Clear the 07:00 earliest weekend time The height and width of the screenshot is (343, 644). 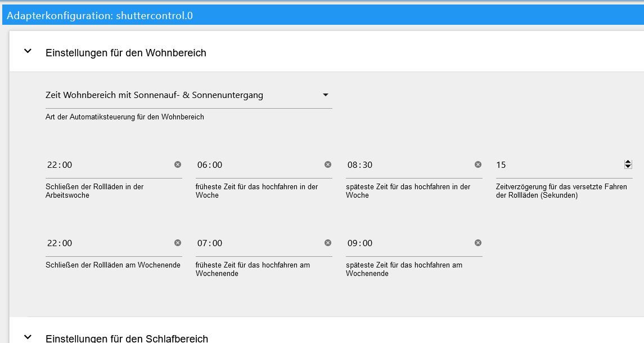328,243
